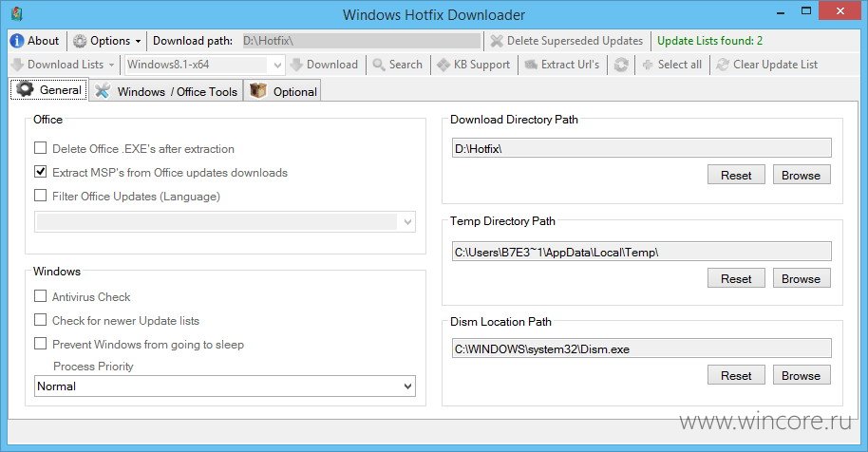Minimize the Windows Hotfix Downloader window

click(x=781, y=12)
